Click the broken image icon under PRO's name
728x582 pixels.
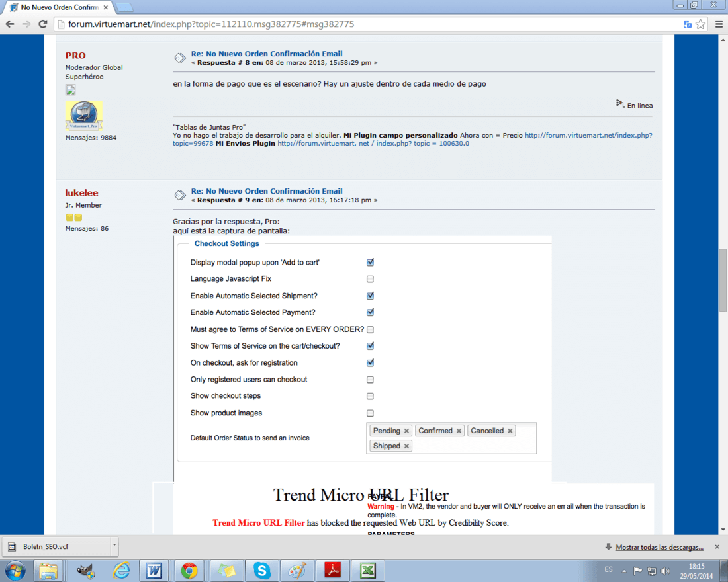tap(70, 89)
